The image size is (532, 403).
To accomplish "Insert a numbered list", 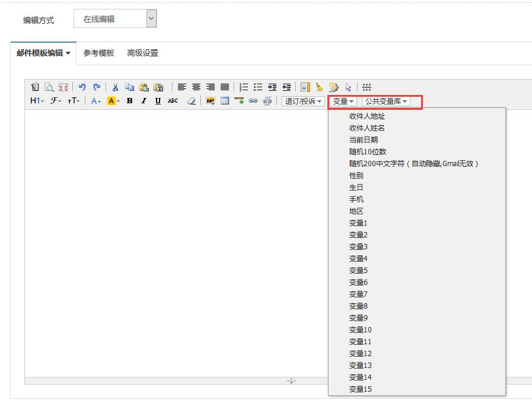I will [x=244, y=87].
